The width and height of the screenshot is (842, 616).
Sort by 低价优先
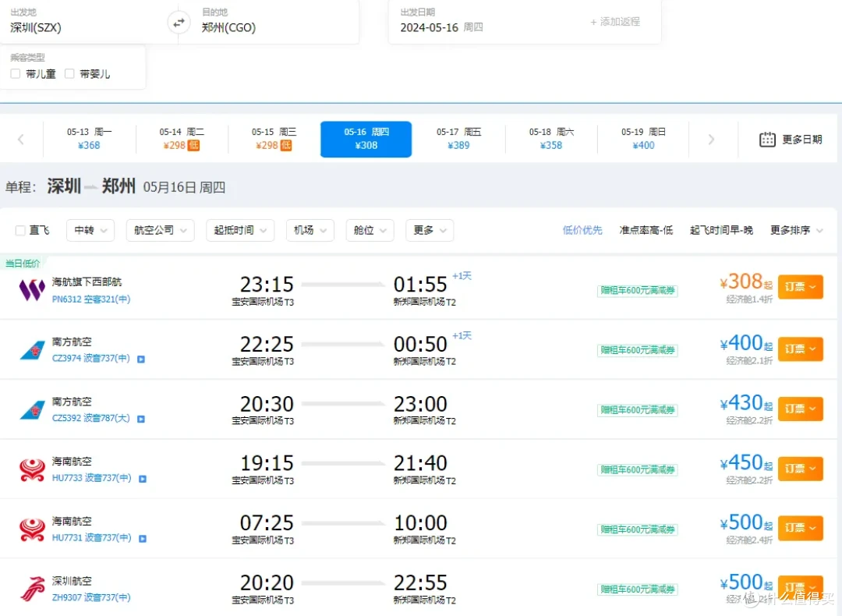[x=582, y=230]
